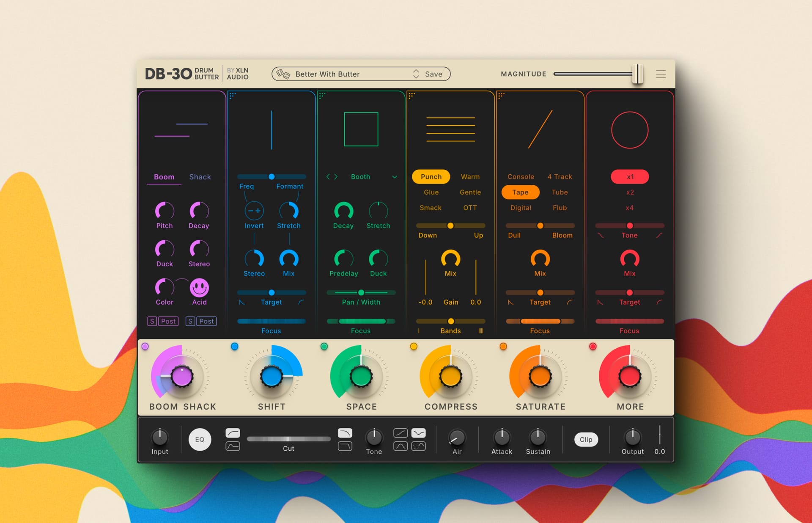Toggle the Saturate orange power dot

coord(503,346)
